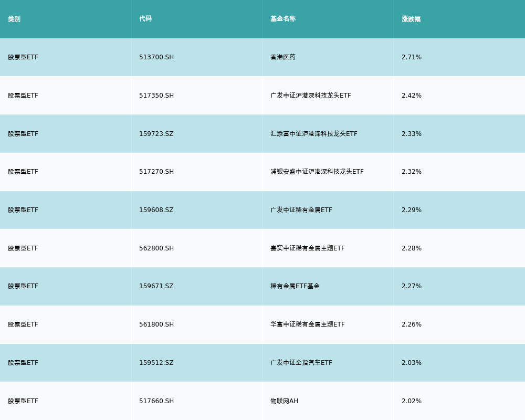Click 股票型ETF in the 562800.SH row
Viewport: 525px width, 420px height.
tap(23, 248)
